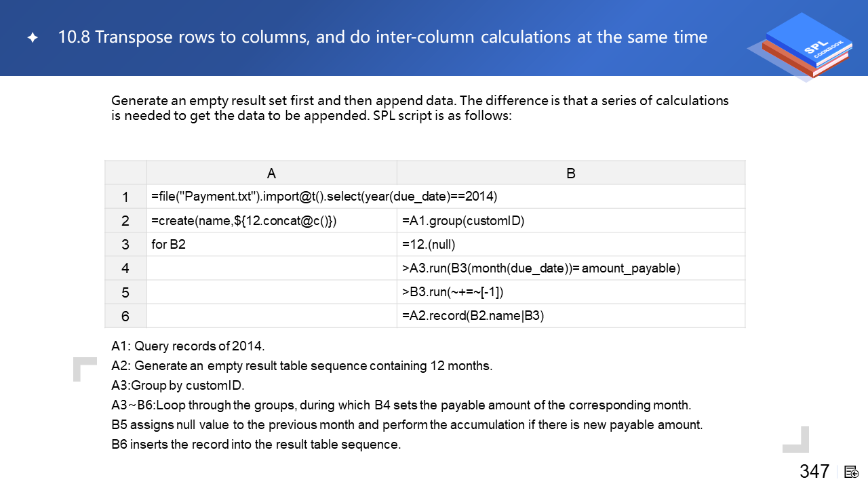Screen dimensions: 868x488
Task: Select row 3 header of the table
Action: [125, 245]
